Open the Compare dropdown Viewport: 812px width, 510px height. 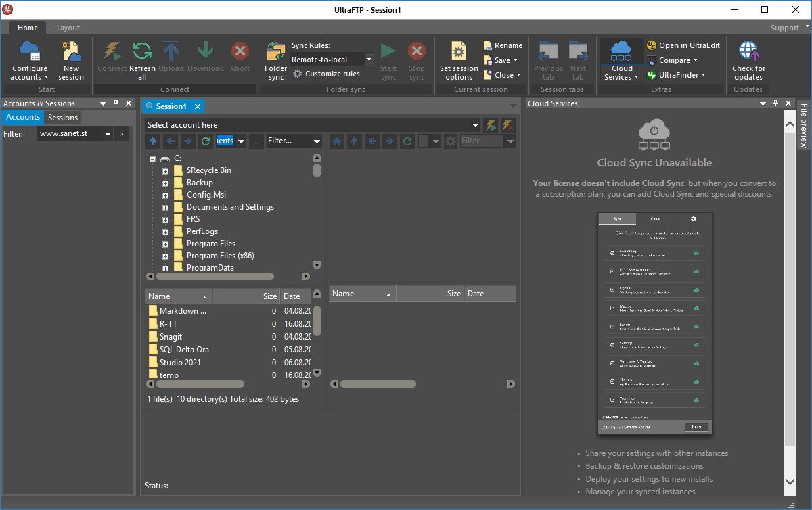(x=673, y=60)
